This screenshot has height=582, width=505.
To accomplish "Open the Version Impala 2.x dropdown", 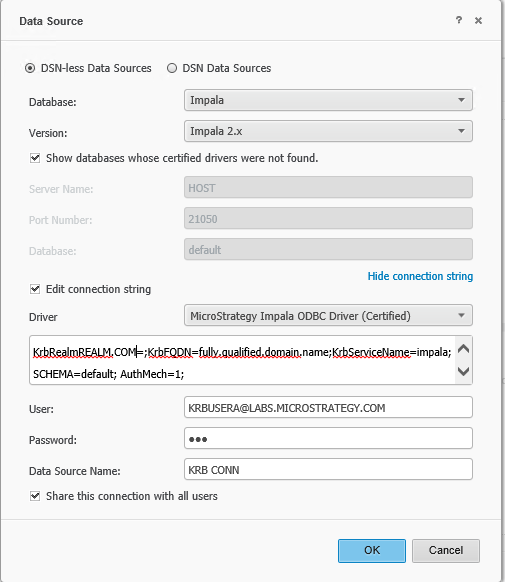I will coord(328,131).
